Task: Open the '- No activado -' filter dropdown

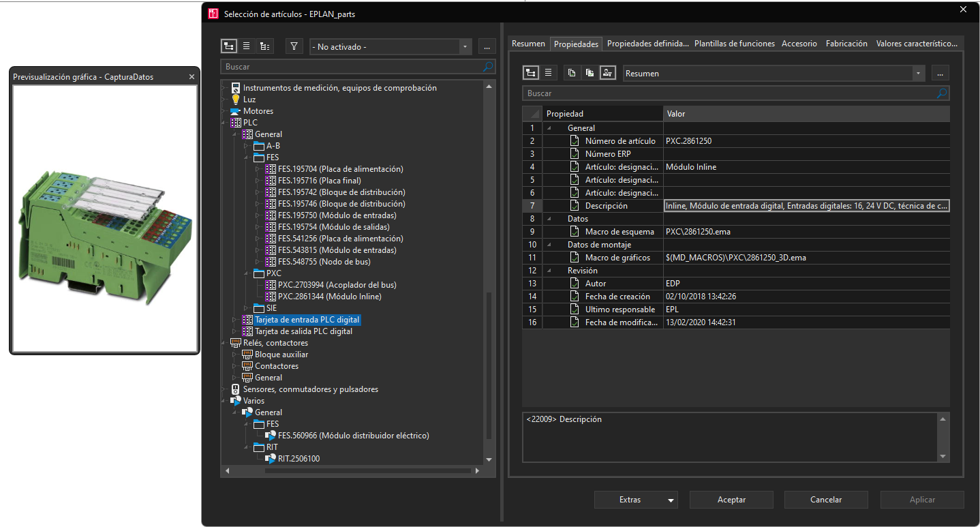Action: click(x=465, y=46)
